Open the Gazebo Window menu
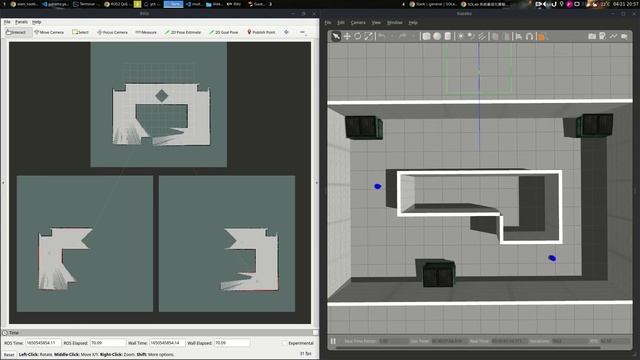Viewport: 640px width, 360px height. point(395,22)
